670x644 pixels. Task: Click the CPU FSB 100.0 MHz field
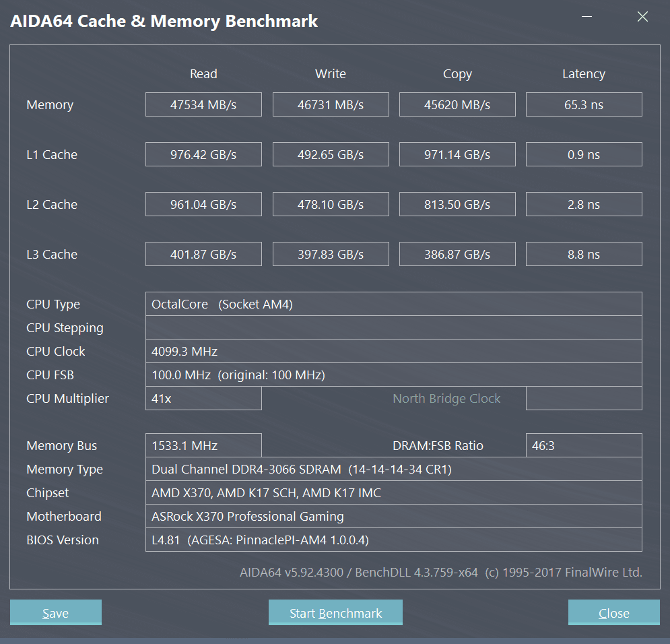393,375
